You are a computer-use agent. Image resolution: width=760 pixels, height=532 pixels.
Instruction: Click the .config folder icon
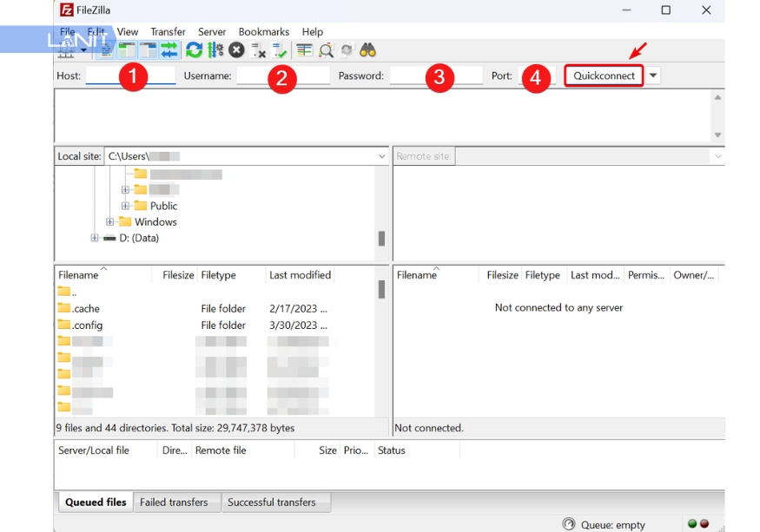coord(63,324)
